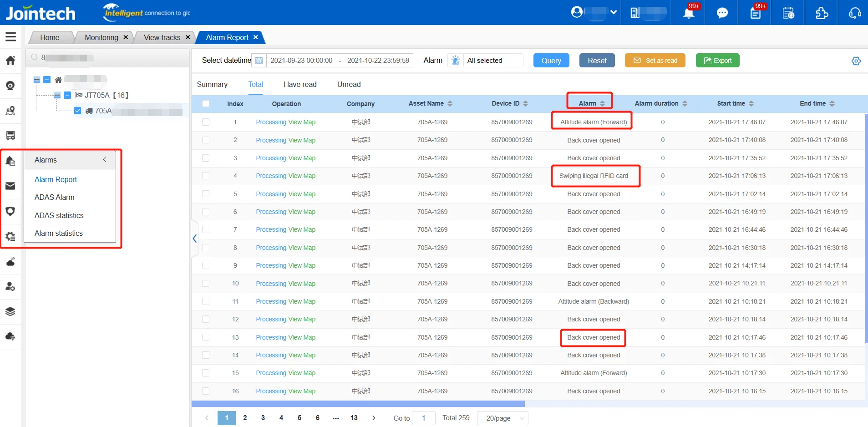Screen dimensions: 868x427
Task: Open the home icon in sidebar
Action: pyautogui.click(x=10, y=61)
